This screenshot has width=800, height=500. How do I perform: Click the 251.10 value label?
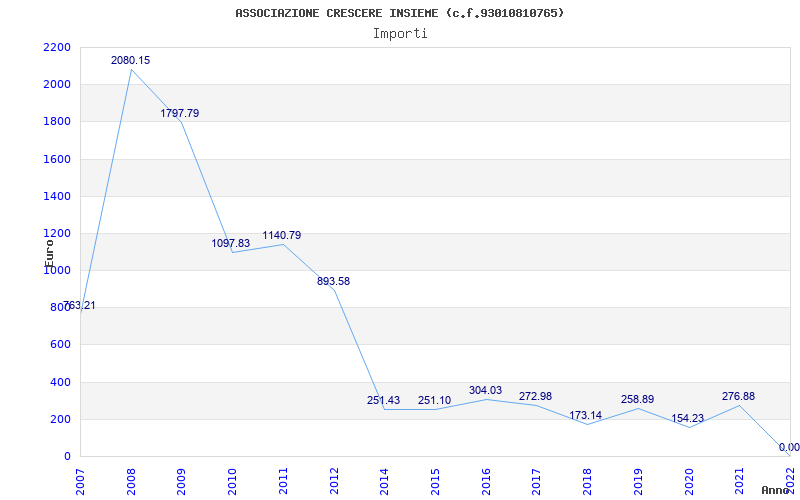click(434, 400)
